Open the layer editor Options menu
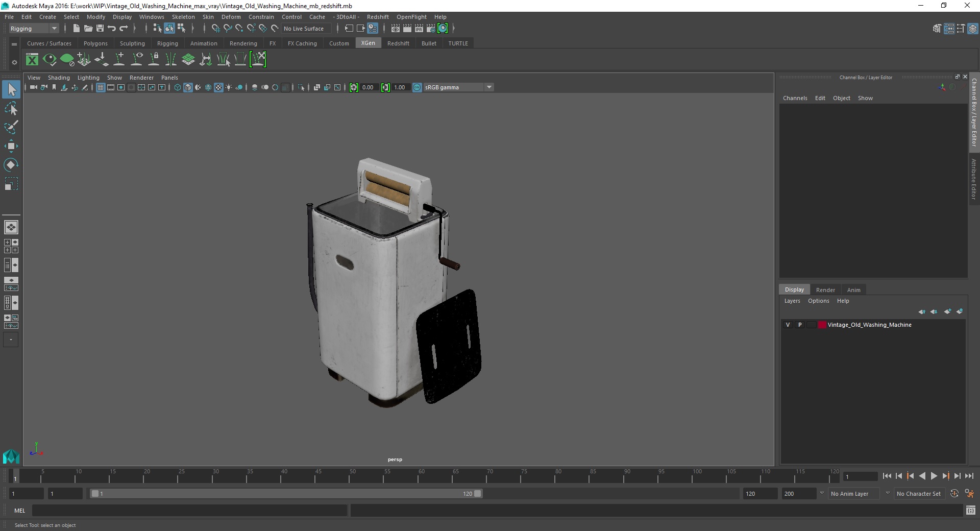 pyautogui.click(x=818, y=301)
